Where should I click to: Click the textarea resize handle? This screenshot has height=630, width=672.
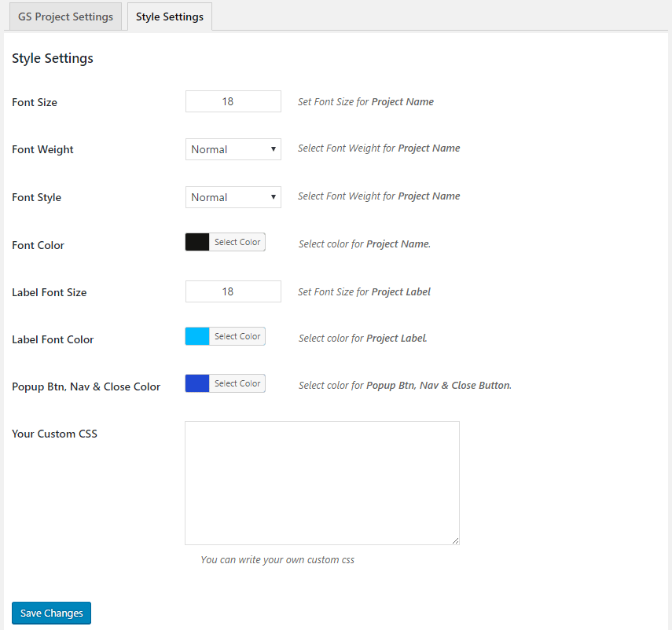[455, 540]
